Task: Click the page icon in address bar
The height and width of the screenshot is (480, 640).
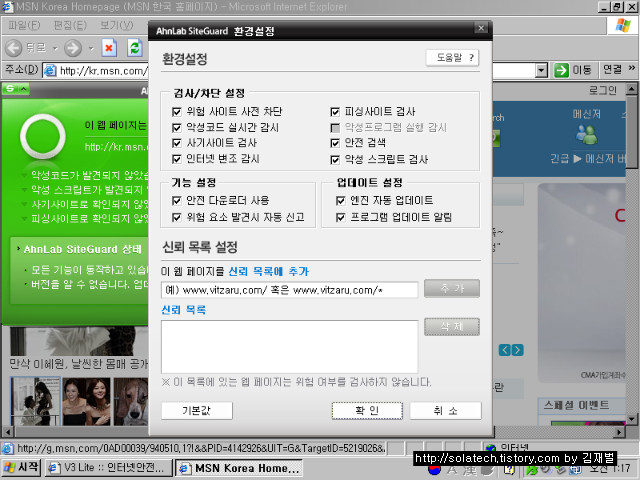Action: point(50,70)
